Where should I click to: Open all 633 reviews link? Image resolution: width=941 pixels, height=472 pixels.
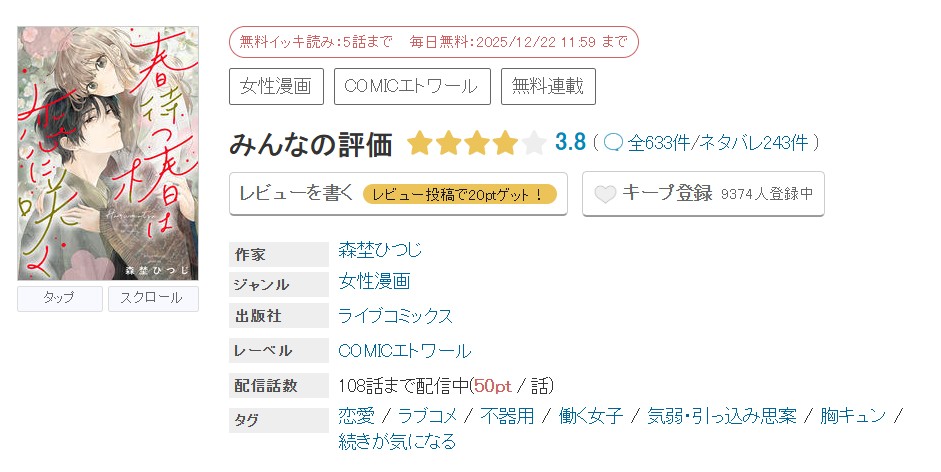(x=660, y=142)
